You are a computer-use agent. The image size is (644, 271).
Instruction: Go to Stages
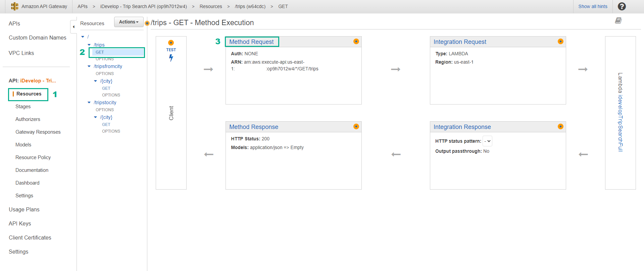click(x=23, y=107)
